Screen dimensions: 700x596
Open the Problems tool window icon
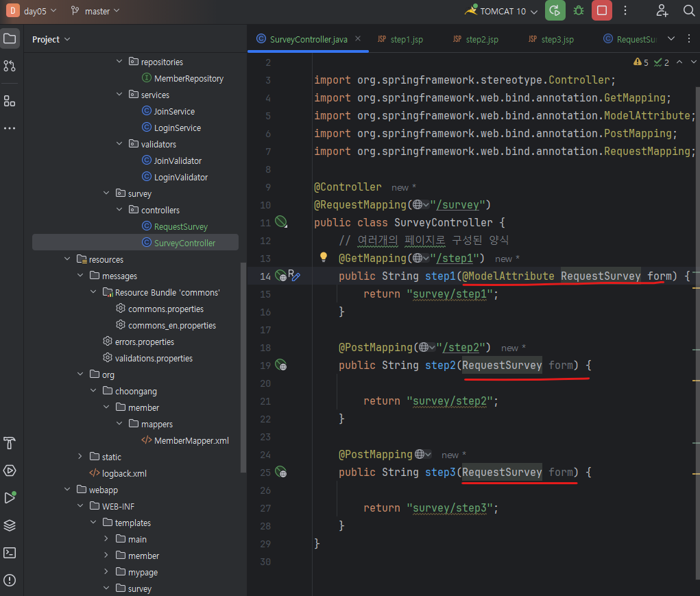click(x=10, y=580)
